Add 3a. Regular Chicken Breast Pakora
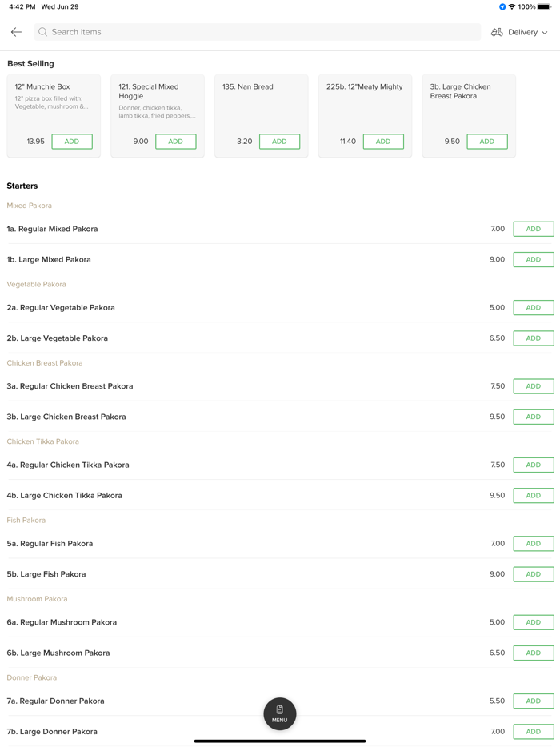Screen dimensions: 560x747 click(x=534, y=386)
